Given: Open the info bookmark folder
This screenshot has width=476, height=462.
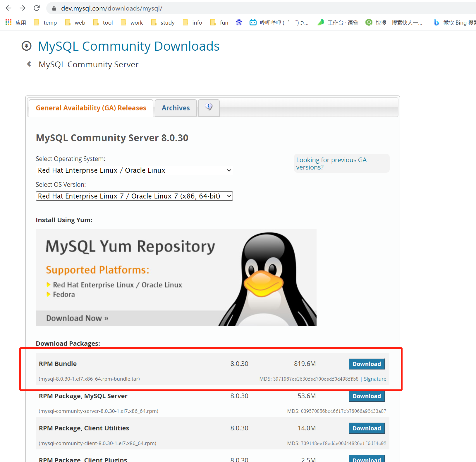Looking at the screenshot, I should pyautogui.click(x=193, y=23).
